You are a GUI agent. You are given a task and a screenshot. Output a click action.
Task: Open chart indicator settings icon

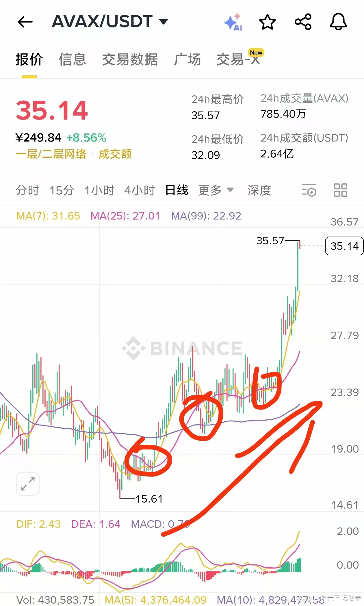[309, 190]
